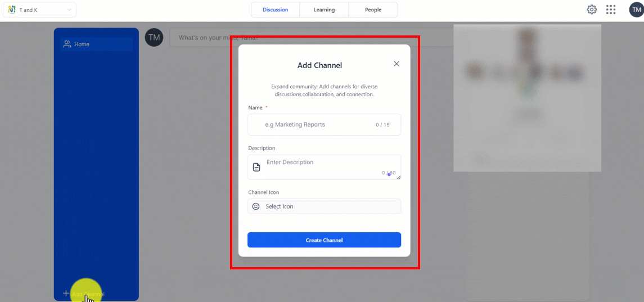Open the T and K community dropdown
Screen dimensions: 644x302
[x=39, y=10]
